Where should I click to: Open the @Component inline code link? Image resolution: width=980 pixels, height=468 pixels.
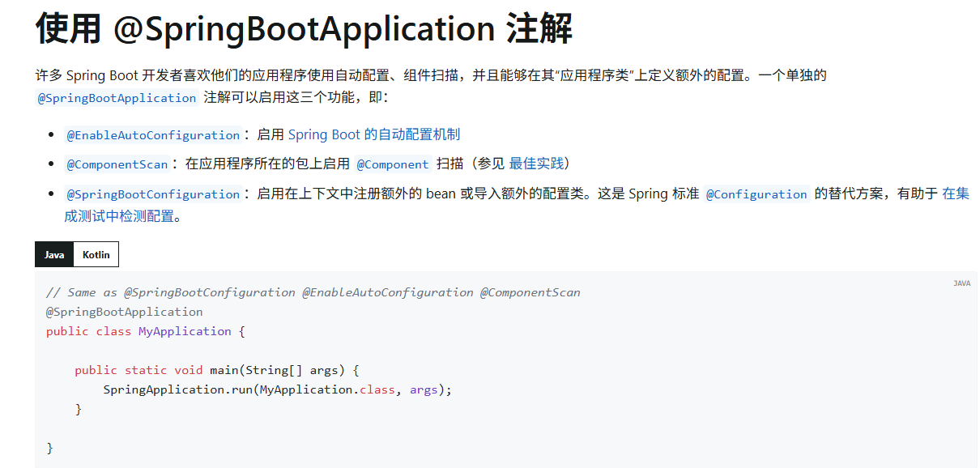pyautogui.click(x=393, y=164)
